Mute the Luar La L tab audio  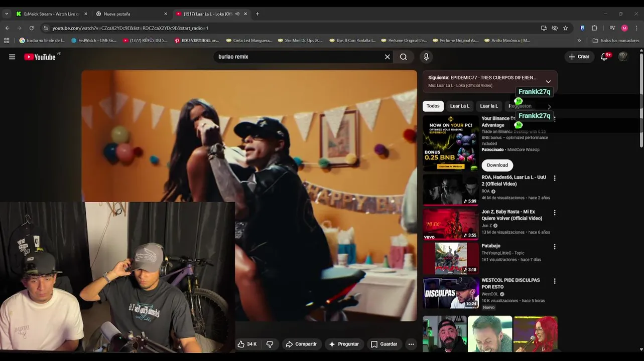(x=237, y=14)
